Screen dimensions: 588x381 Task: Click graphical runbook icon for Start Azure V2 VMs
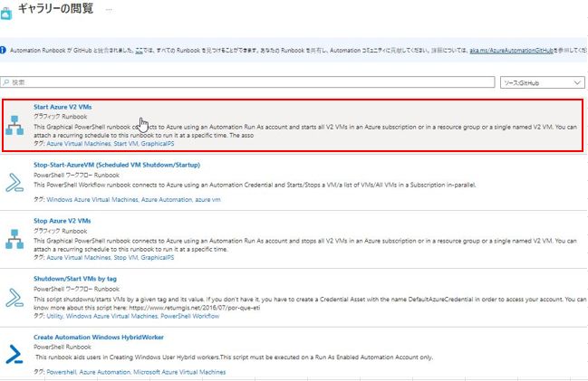point(14,126)
